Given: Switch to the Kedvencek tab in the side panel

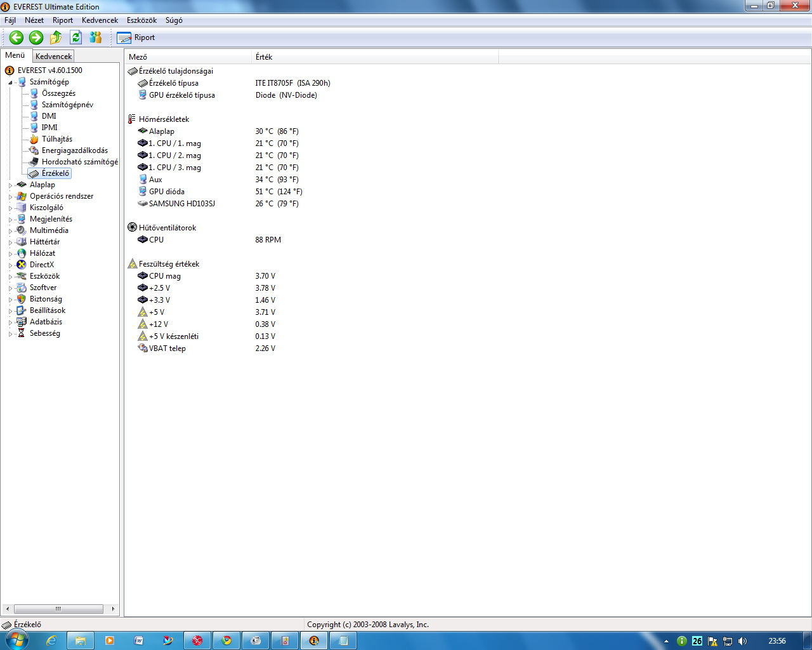Looking at the screenshot, I should [x=54, y=56].
